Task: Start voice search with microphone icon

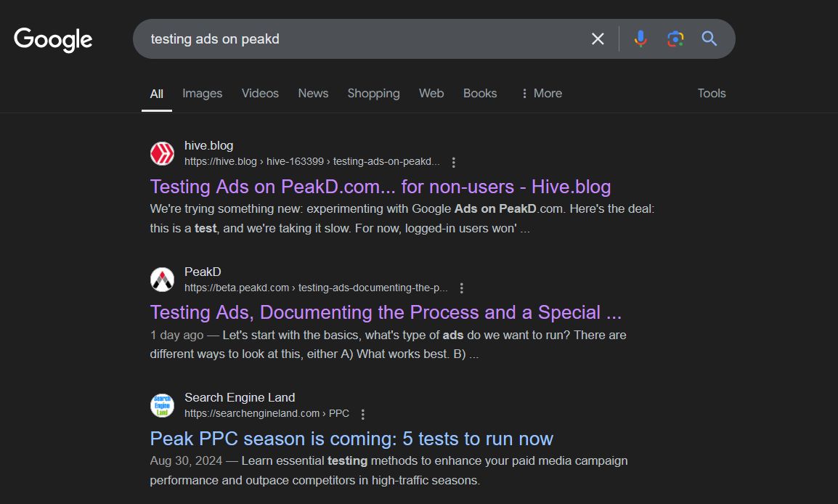Action: pos(640,38)
